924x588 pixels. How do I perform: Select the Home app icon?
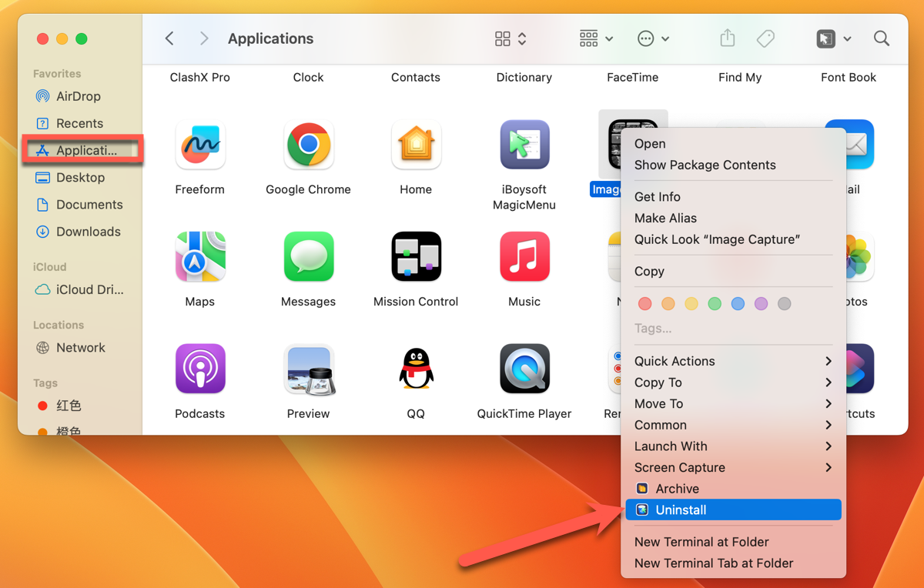click(416, 145)
